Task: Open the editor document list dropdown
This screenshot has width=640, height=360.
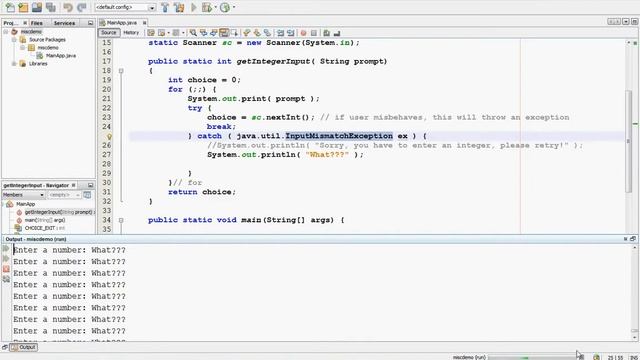Action: (626, 22)
